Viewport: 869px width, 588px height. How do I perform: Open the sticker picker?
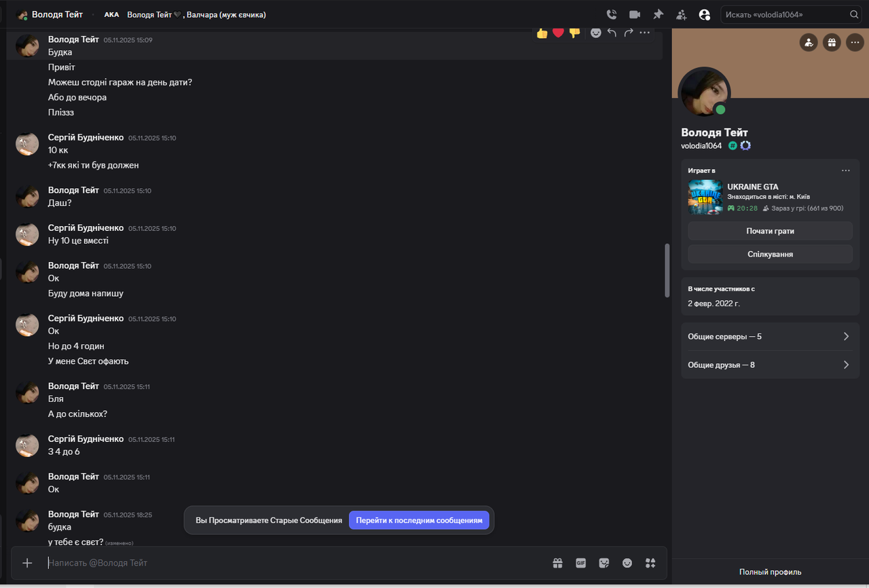pyautogui.click(x=604, y=563)
